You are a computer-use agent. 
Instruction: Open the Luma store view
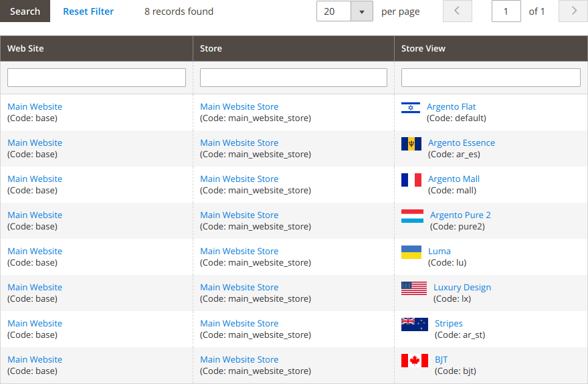click(439, 252)
